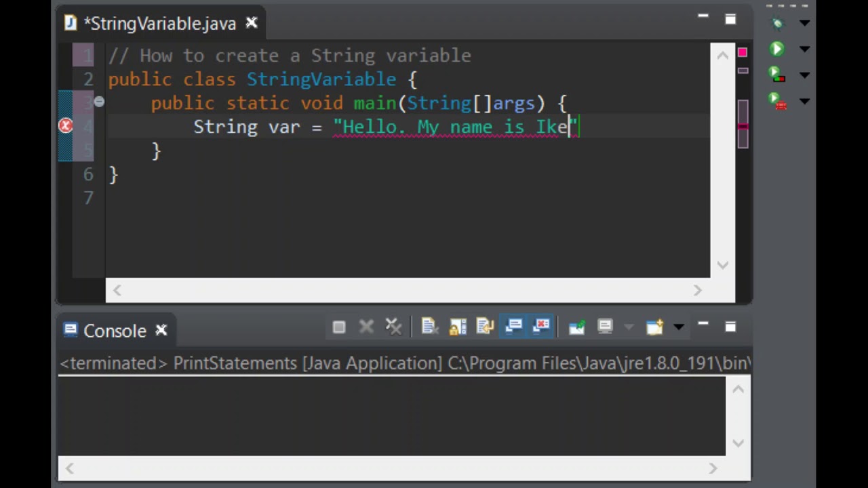Click Console vertical scrollbar up arrow
Viewport: 868px width, 488px height.
[x=738, y=390]
